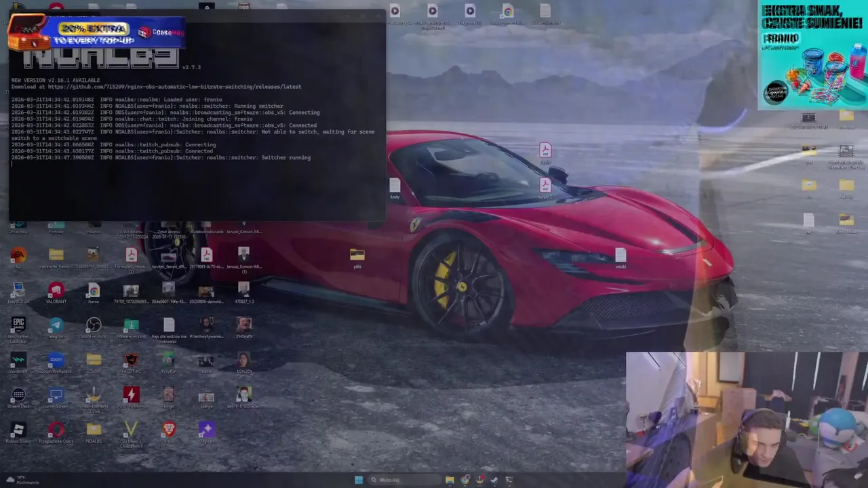The image size is (868, 488).
Task: Open the wózki file on desktop
Action: coord(620,258)
